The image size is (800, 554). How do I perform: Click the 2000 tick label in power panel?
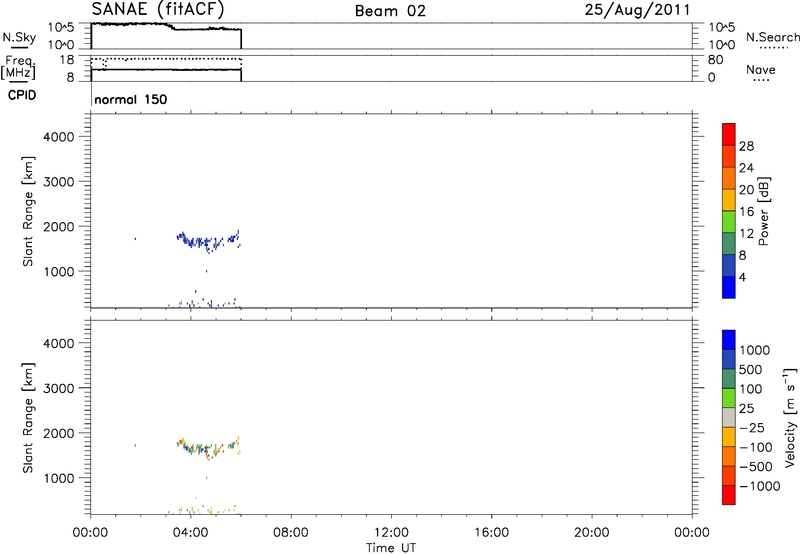58,227
